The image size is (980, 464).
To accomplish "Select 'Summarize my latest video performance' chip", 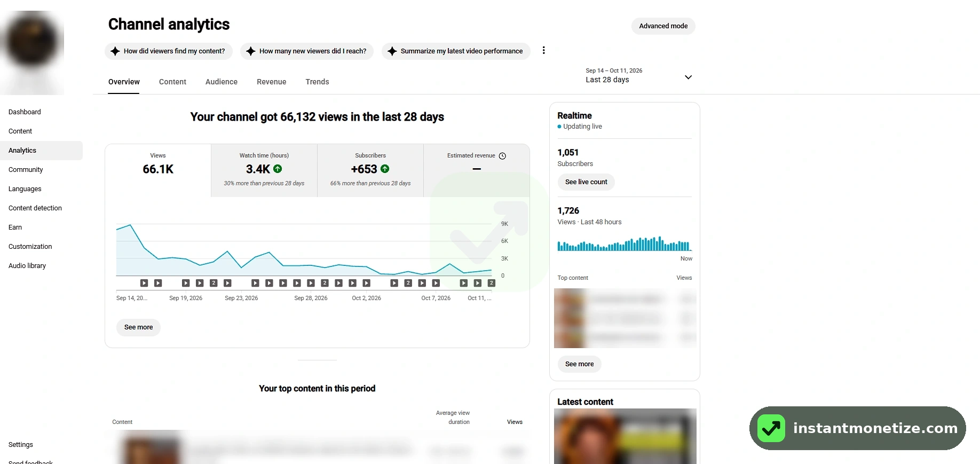I will (456, 51).
